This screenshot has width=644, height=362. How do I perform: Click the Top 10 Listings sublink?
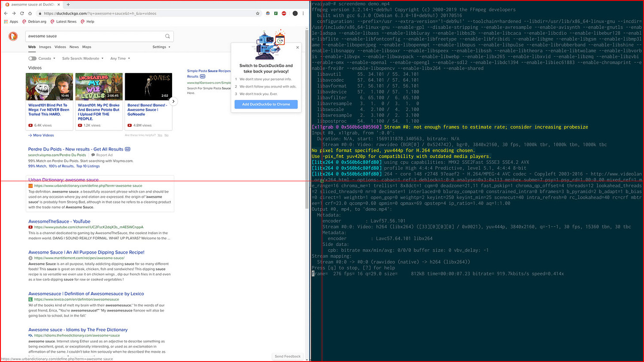(x=89, y=166)
